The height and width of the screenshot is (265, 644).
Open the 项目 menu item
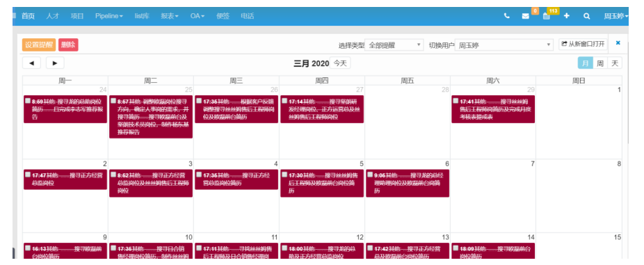tap(77, 16)
